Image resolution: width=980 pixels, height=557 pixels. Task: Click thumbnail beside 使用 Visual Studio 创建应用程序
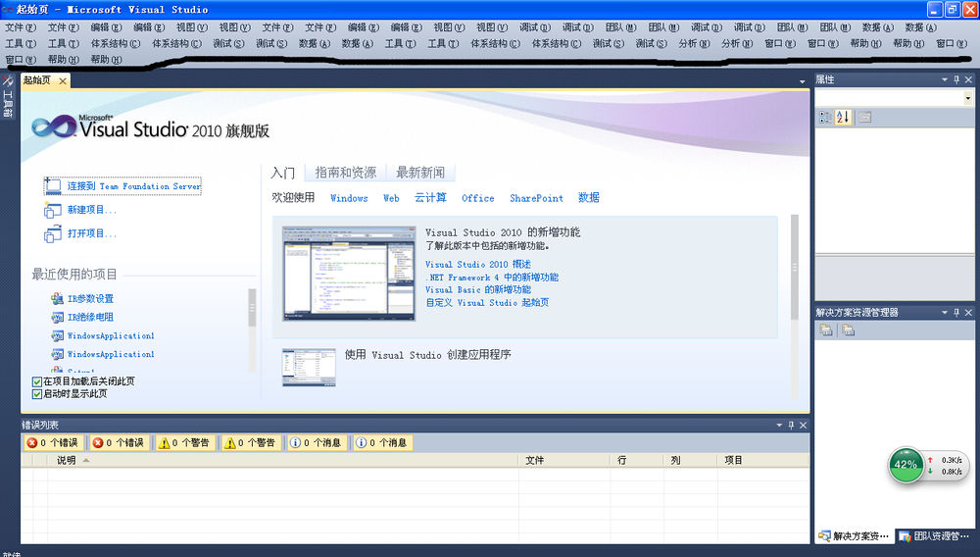[x=309, y=368]
